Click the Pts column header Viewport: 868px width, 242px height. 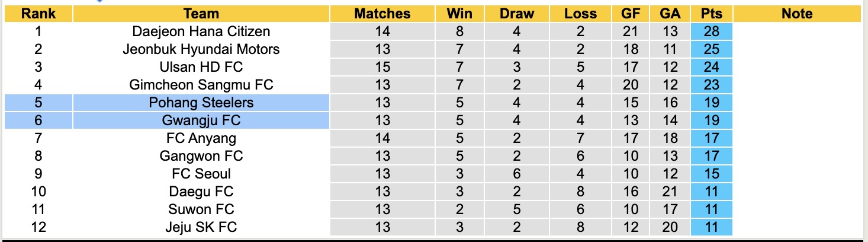pos(711,14)
